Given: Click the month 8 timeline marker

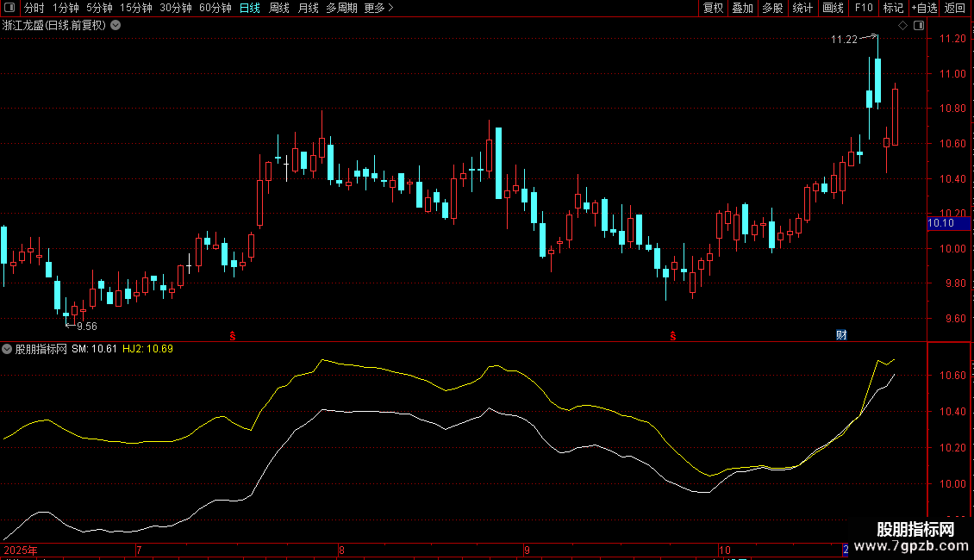Looking at the screenshot, I should 341,550.
